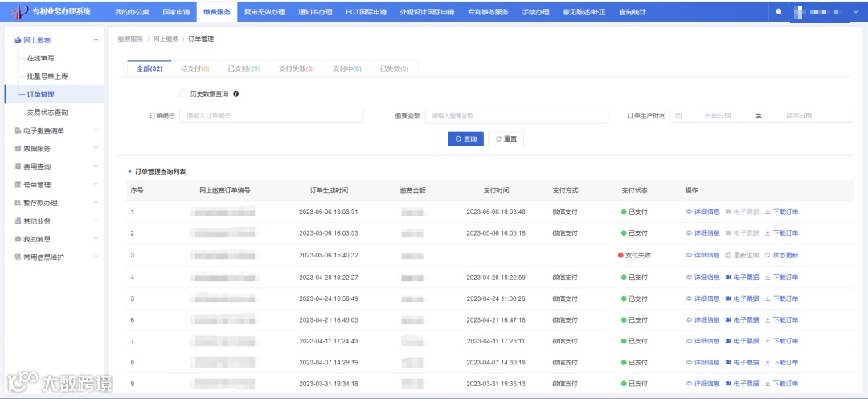Open the 外观设计国际申请 menu

[427, 11]
